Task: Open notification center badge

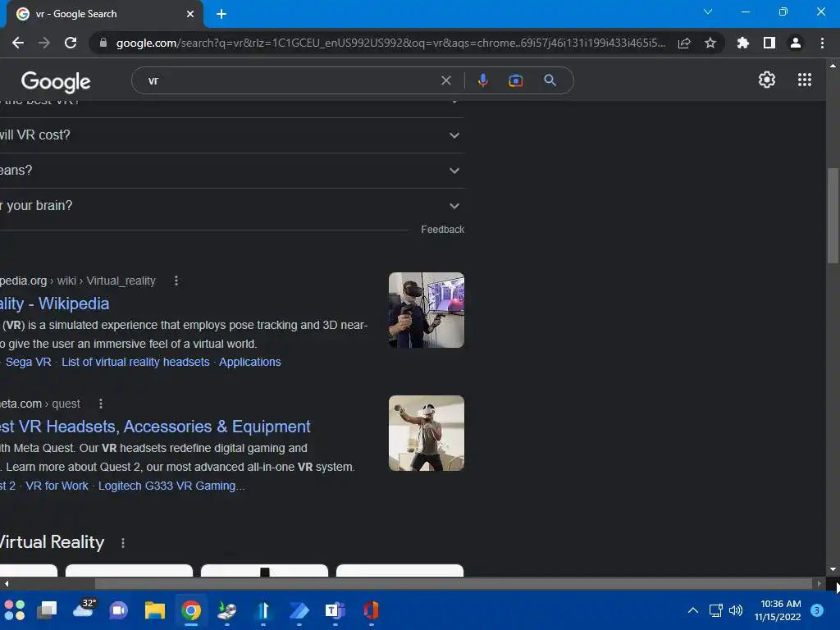Action: [817, 610]
